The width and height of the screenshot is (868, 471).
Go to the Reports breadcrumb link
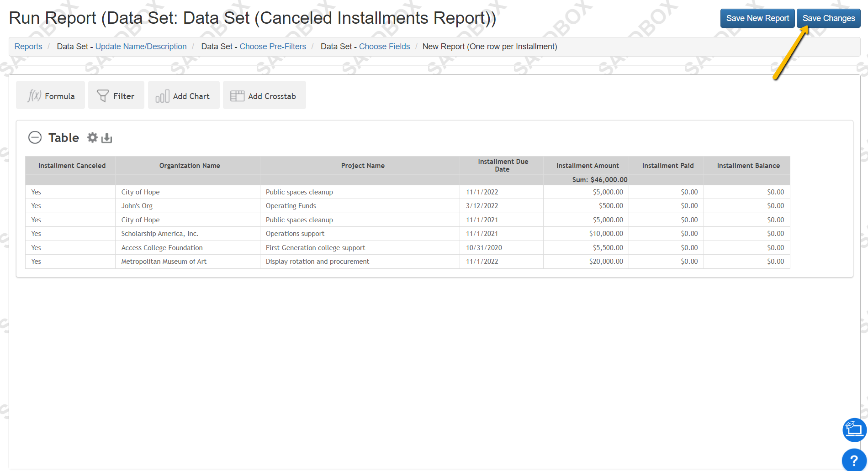(x=28, y=47)
